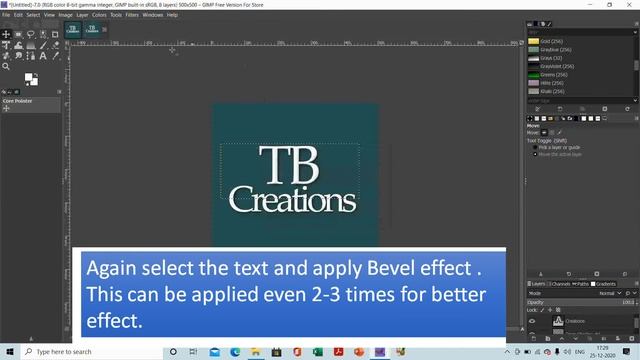Set Move mode to path
The image size is (640, 360).
pos(560,132)
